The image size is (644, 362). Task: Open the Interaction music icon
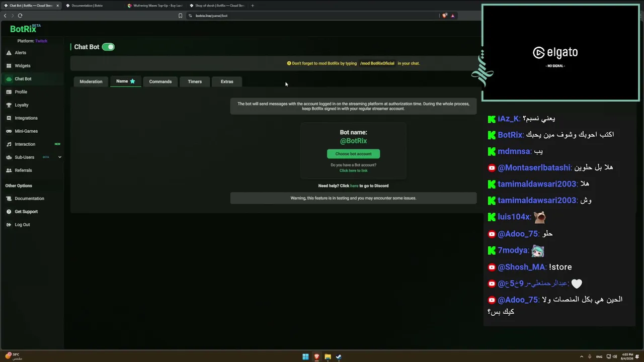point(9,144)
